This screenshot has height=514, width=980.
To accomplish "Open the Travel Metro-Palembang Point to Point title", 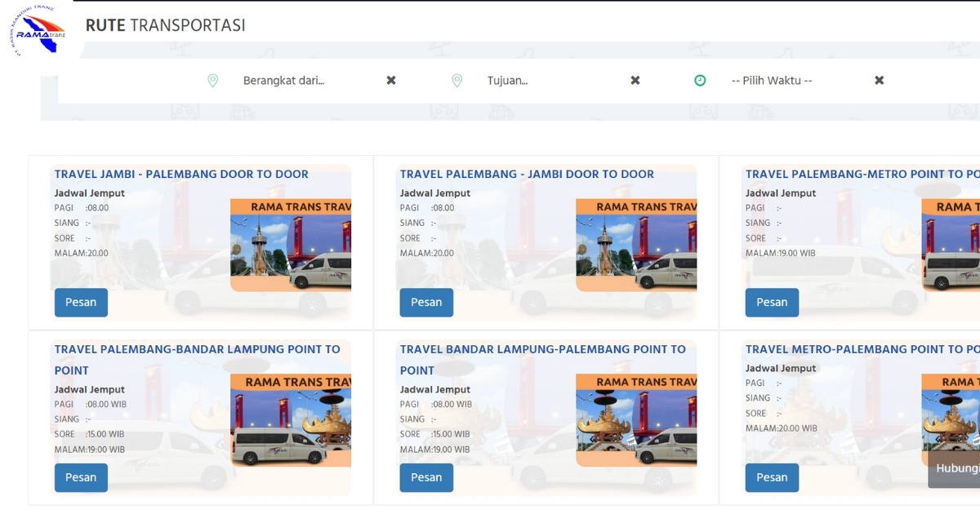I will [x=862, y=349].
